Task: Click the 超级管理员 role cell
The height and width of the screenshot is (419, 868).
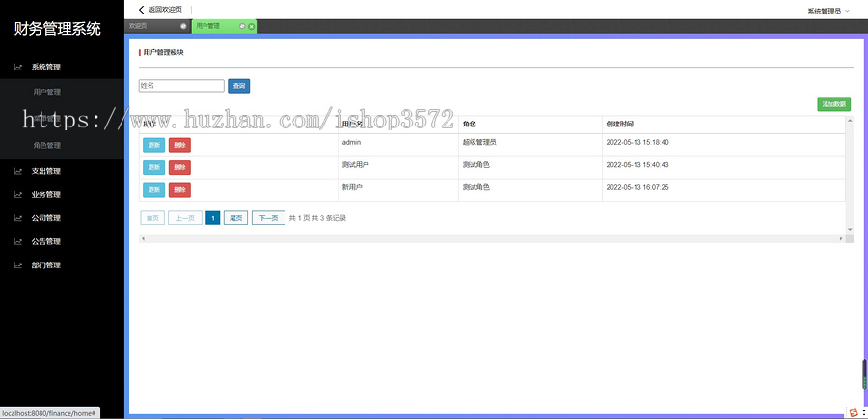Action: 479,143
